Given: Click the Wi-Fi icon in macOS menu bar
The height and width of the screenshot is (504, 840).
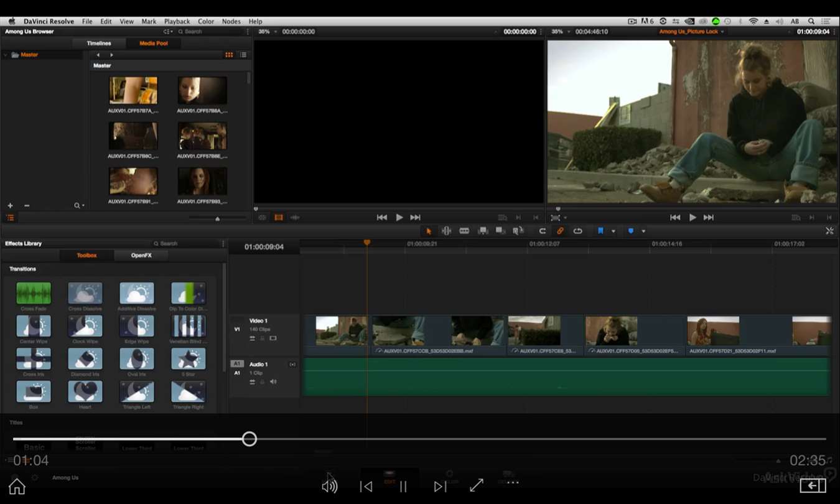Looking at the screenshot, I should pyautogui.click(x=754, y=21).
